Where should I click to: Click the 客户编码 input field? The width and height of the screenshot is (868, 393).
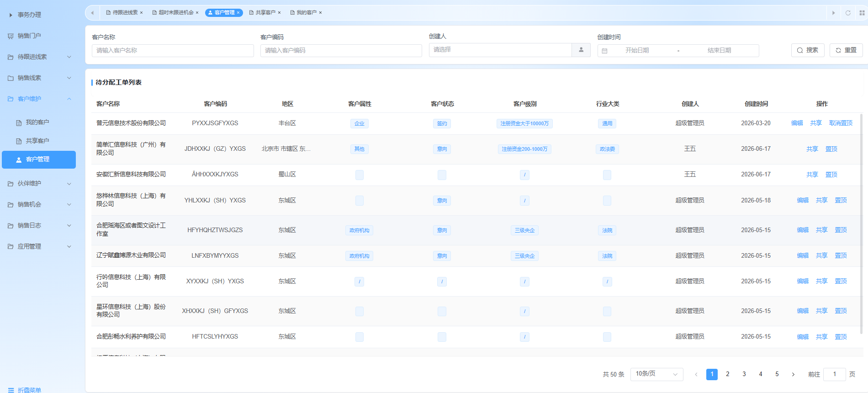click(x=341, y=51)
